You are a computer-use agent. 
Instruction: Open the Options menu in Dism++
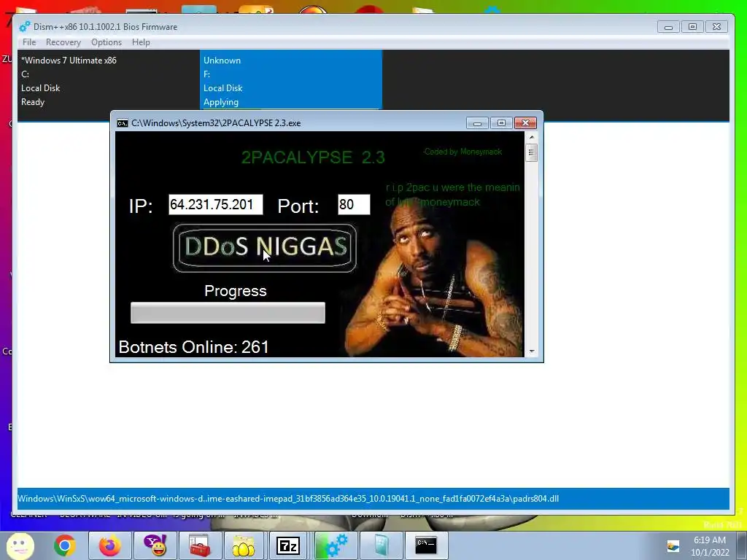(x=107, y=42)
